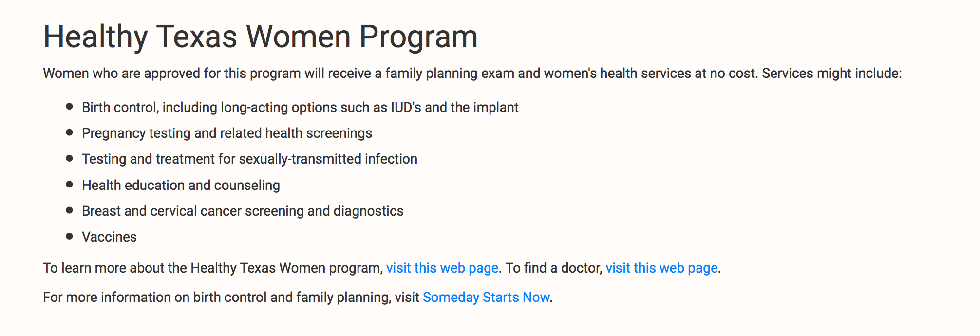Click the Health education and counseling item

[x=181, y=186]
